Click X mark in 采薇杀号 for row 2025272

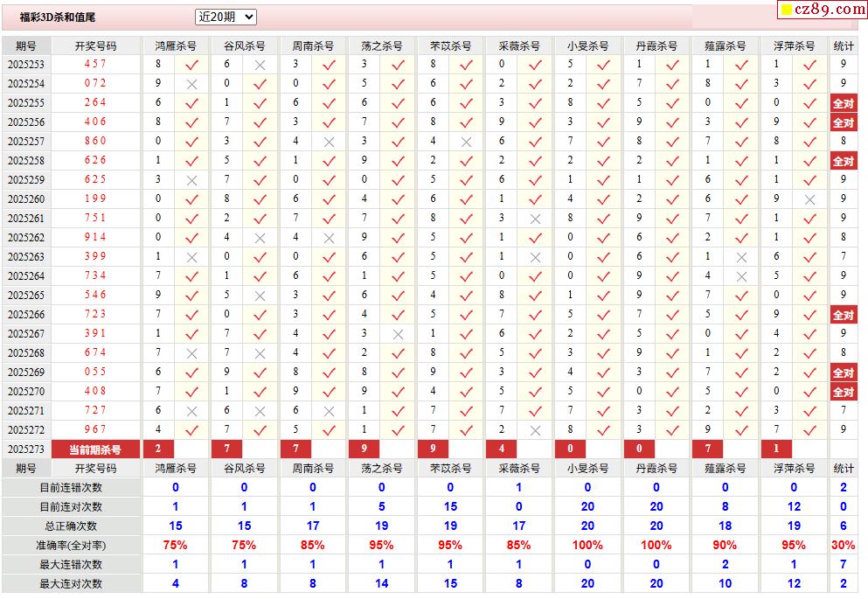pyautogui.click(x=535, y=430)
